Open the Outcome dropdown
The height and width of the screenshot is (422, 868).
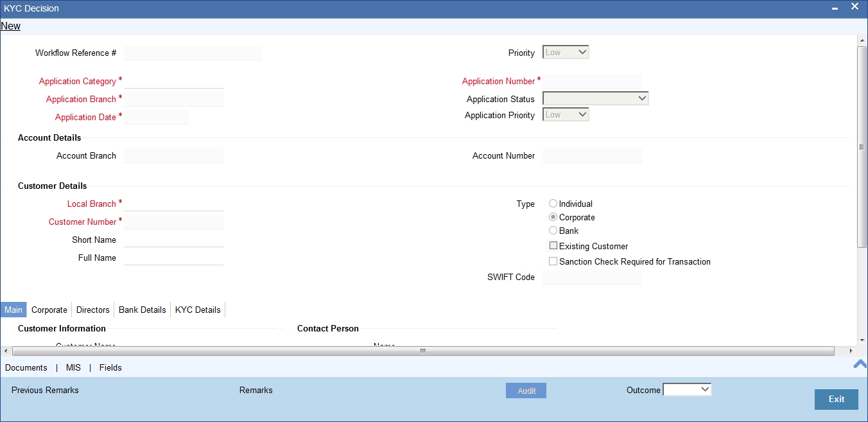coord(687,390)
